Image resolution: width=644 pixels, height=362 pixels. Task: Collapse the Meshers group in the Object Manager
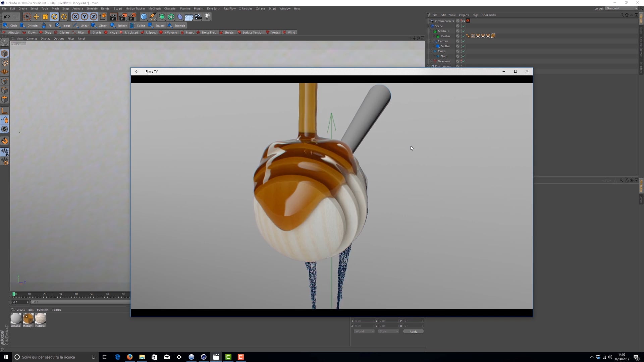coord(431,31)
